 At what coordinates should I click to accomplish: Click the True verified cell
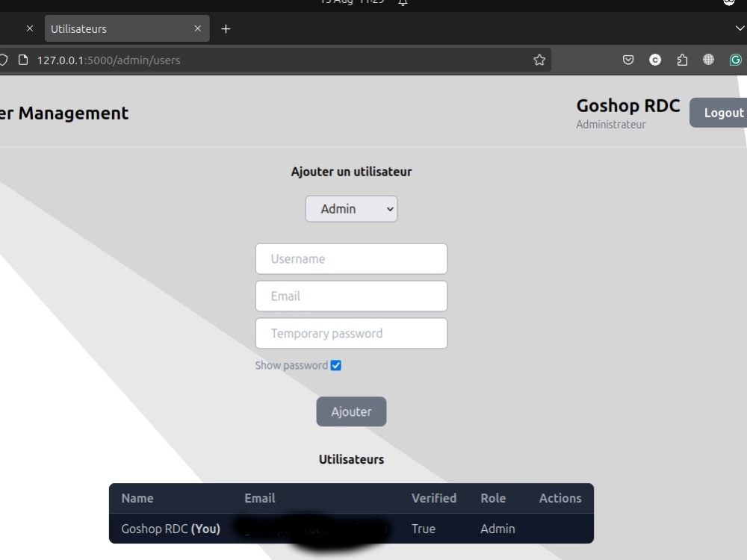424,529
